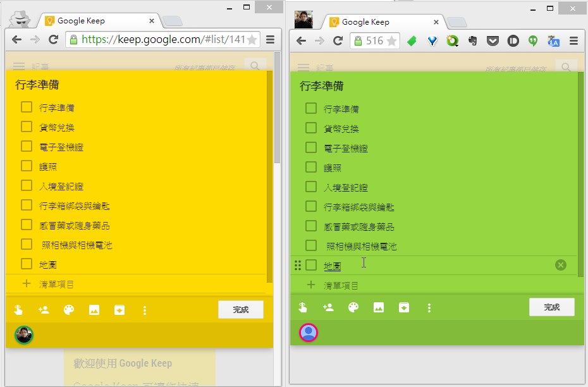The height and width of the screenshot is (387, 588).
Task: Click the profile photo in right browser title bar
Action: [x=303, y=20]
